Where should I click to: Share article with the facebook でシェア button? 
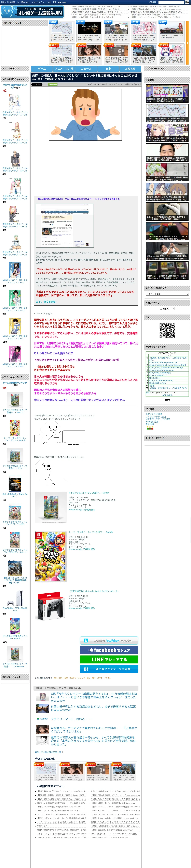pos(109,650)
